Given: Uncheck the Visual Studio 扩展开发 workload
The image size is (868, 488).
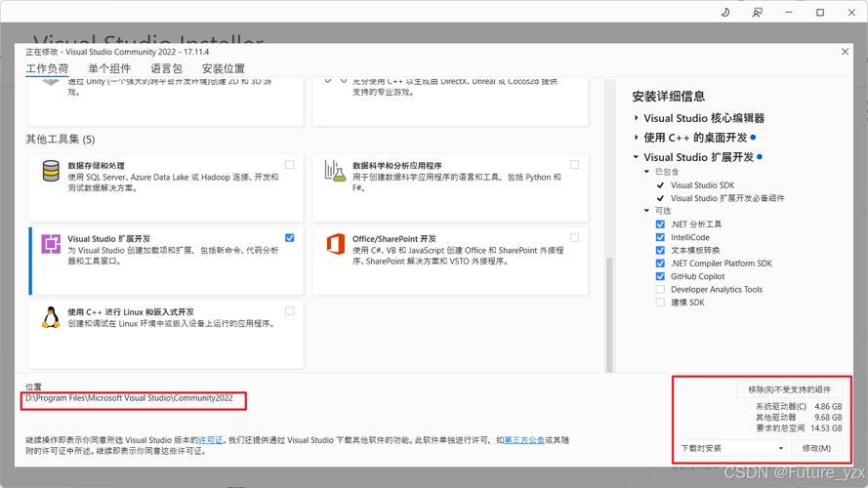Looking at the screenshot, I should click(x=290, y=238).
